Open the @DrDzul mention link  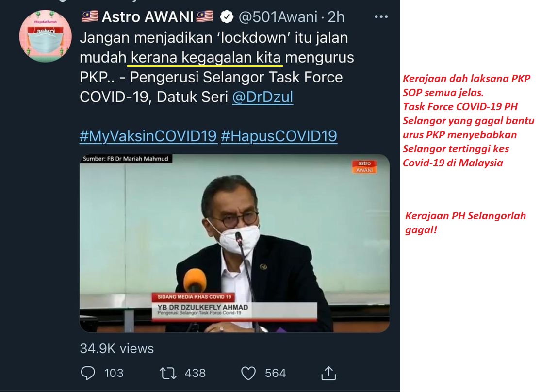tap(262, 97)
